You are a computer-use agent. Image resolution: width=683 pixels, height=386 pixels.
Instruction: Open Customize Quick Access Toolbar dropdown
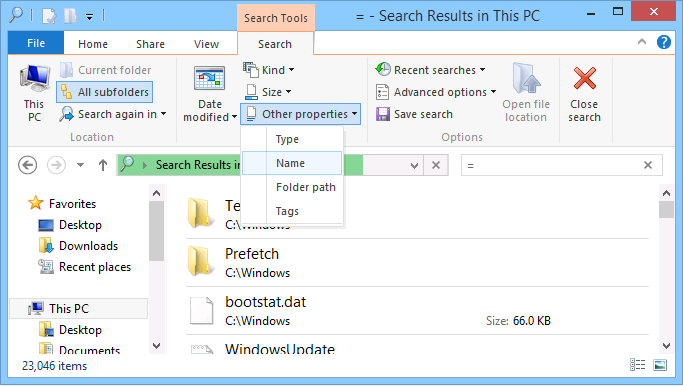(89, 17)
